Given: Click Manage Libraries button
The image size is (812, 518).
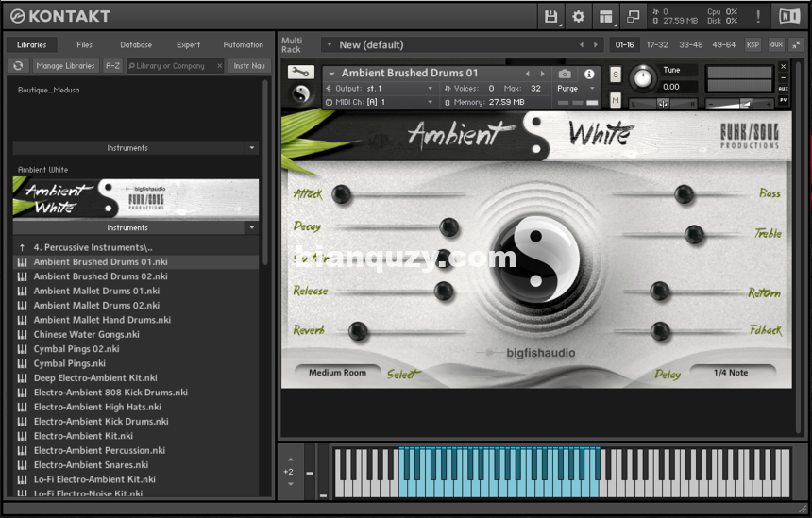Looking at the screenshot, I should 65,66.
